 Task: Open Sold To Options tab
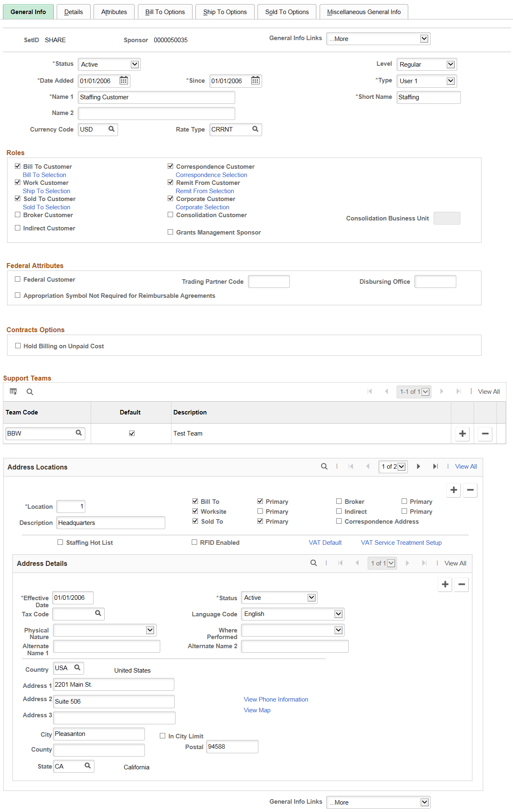pos(287,12)
